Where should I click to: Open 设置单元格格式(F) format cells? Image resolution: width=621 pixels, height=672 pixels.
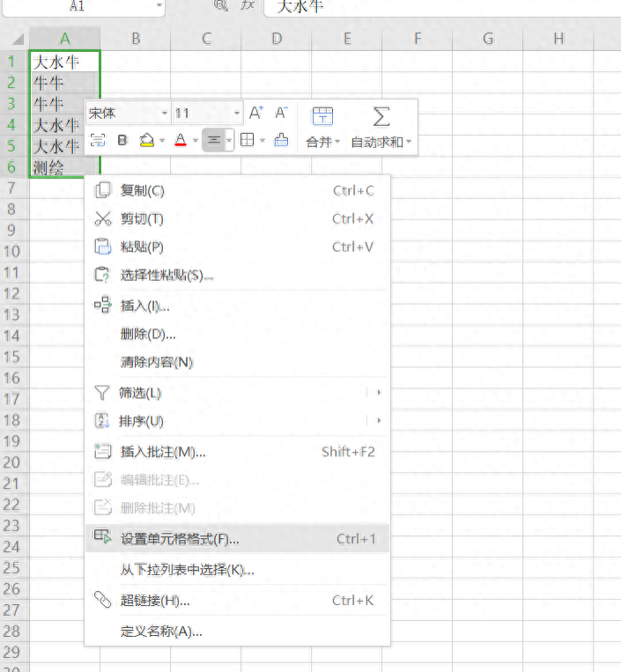pyautogui.click(x=238, y=539)
